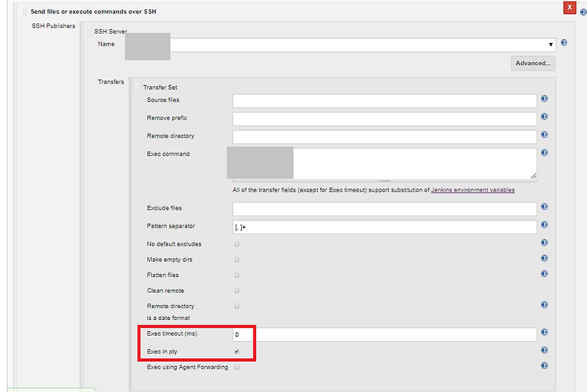Check Remote directory is a date format

coord(236,306)
